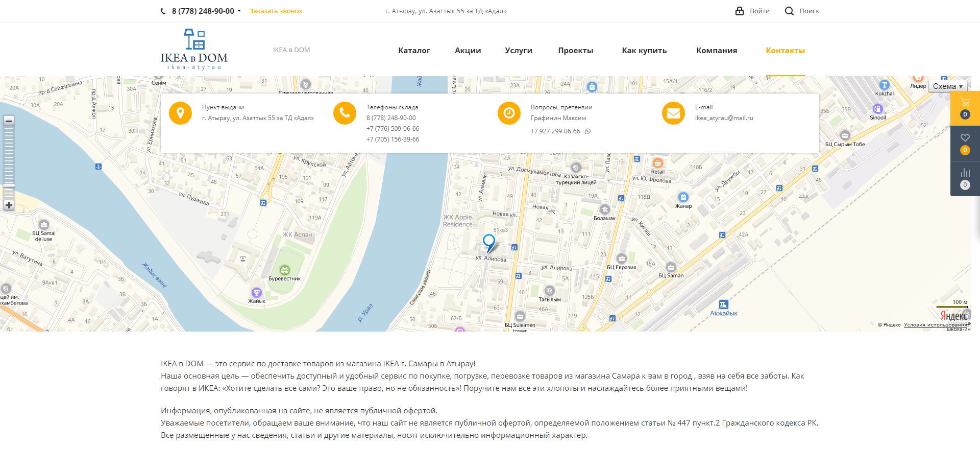This screenshot has width=980, height=470.
Task: Click header phone number 8 (778) 248-90-00
Action: [x=203, y=11]
